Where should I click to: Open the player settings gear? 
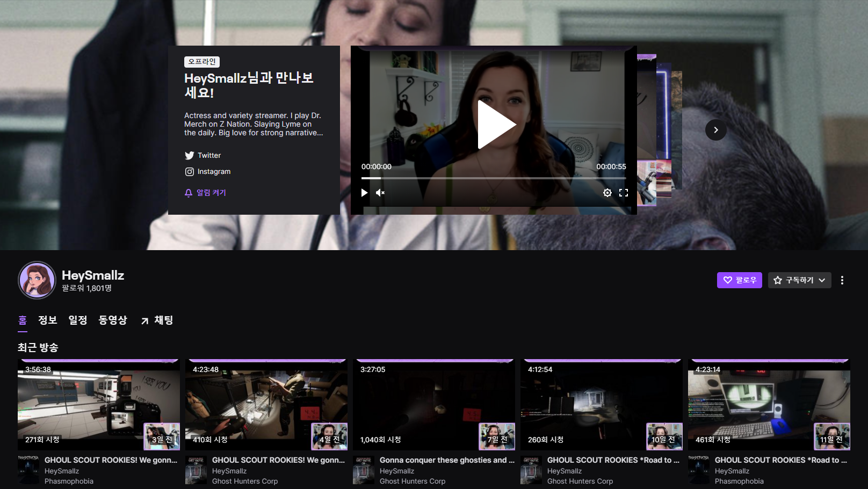pyautogui.click(x=607, y=193)
